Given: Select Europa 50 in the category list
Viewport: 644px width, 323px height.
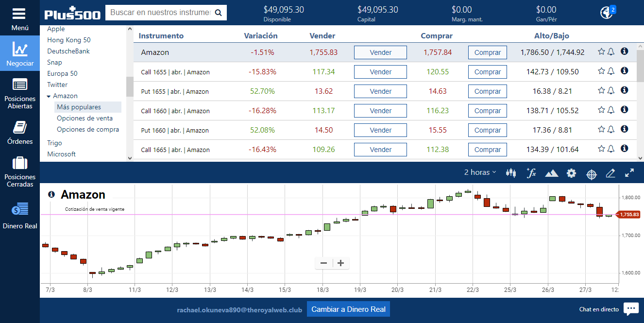Looking at the screenshot, I should tap(62, 73).
